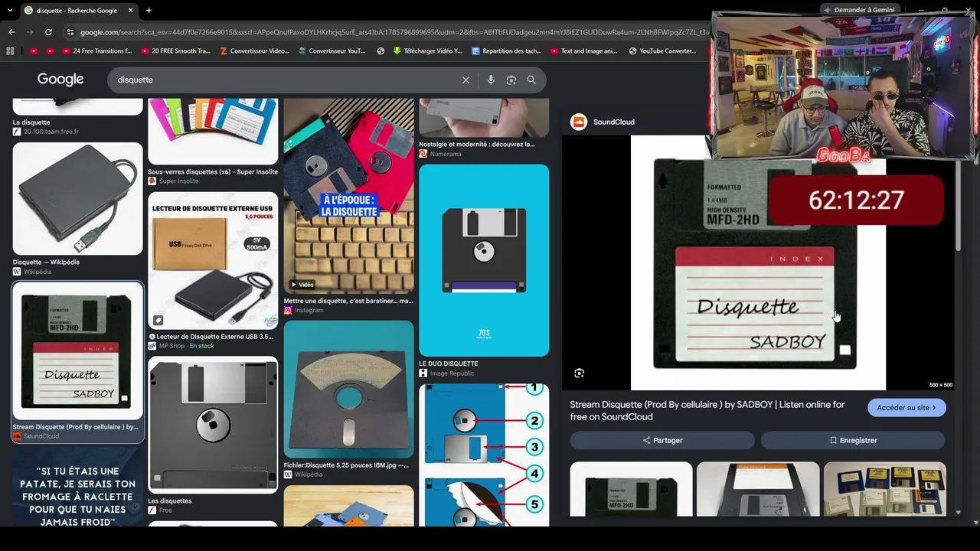980x551 pixels.
Task: Open SoundCloud source in preview panel header
Action: 603,122
